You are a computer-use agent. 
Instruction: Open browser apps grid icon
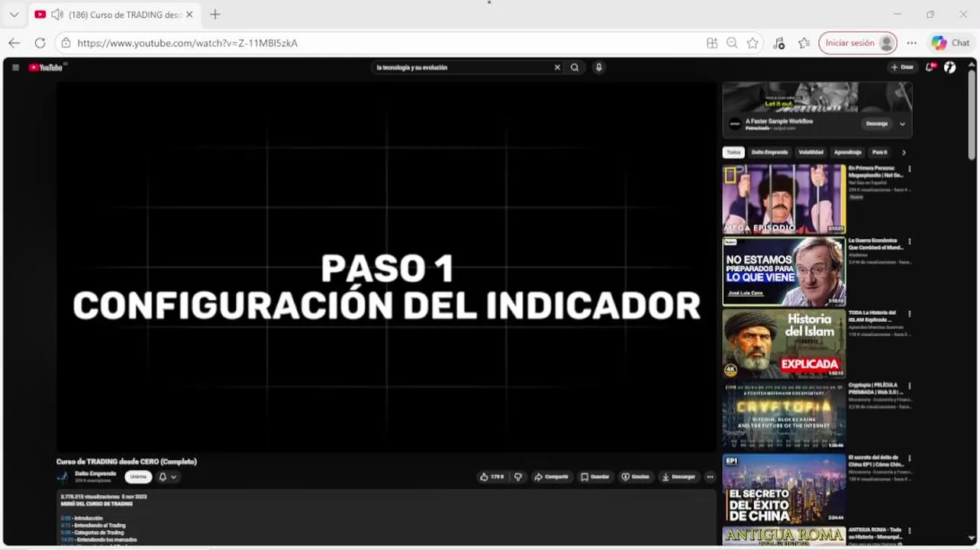pyautogui.click(x=712, y=43)
